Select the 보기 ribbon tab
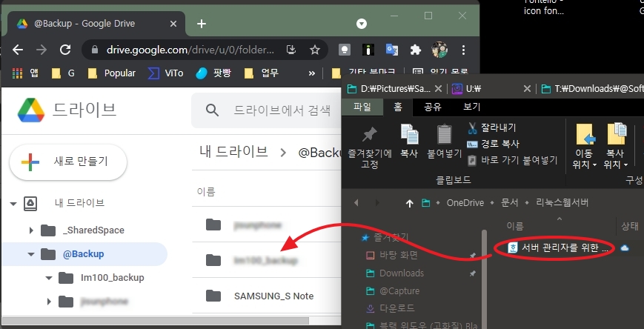Screen dimensions: 644x329 click(x=471, y=107)
